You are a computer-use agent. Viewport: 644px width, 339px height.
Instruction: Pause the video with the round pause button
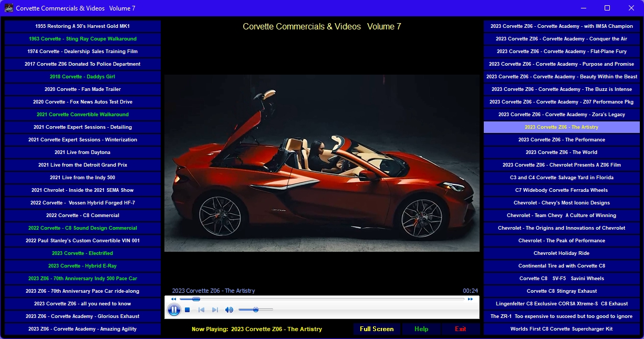point(174,310)
